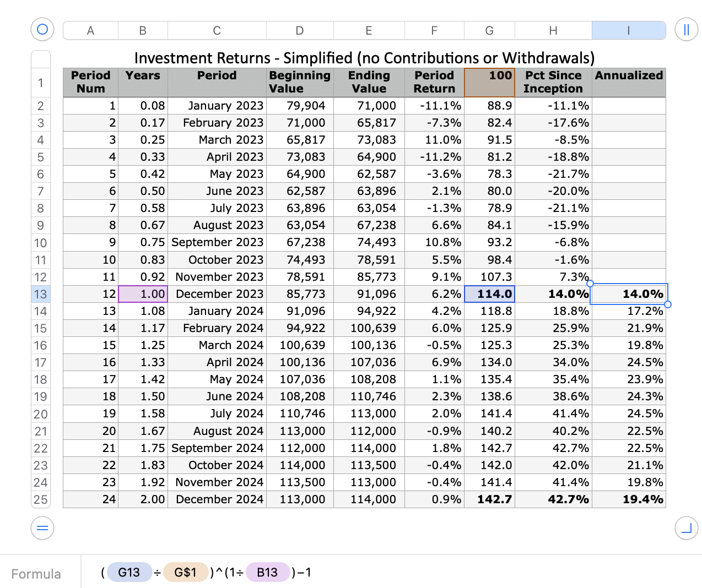Click the selected Annualized 14.0% cell

click(x=629, y=294)
